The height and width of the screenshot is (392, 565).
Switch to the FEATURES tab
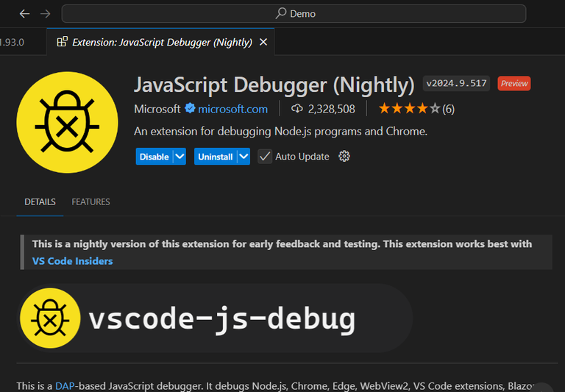(x=90, y=202)
